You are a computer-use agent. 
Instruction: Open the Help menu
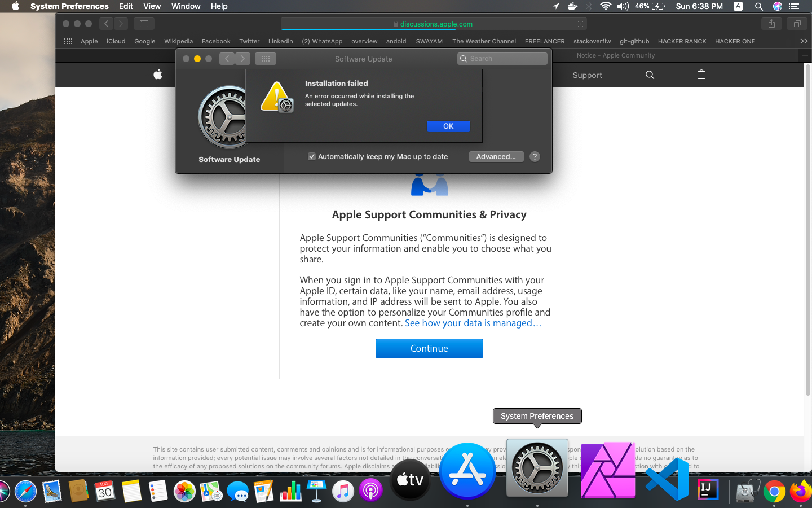coord(219,6)
